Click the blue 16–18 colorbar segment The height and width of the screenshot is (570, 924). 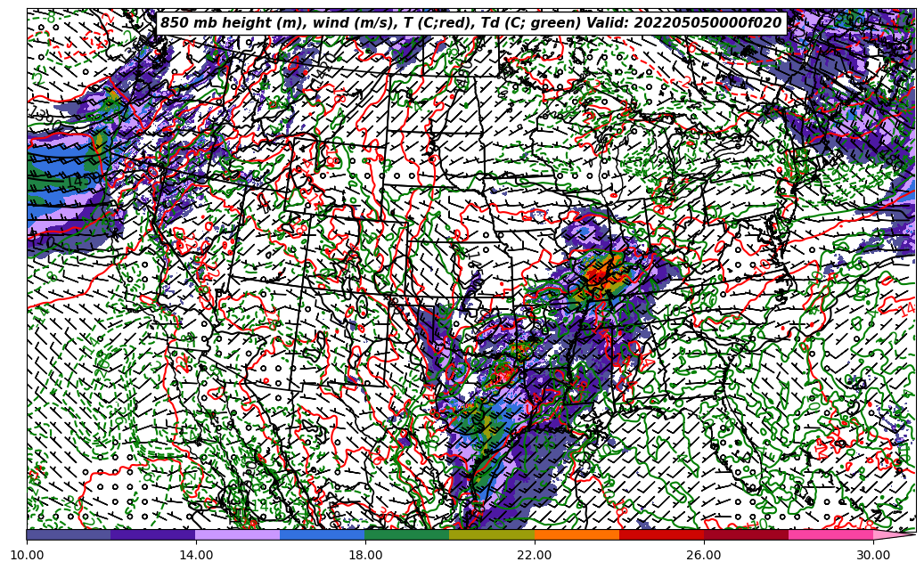pos(323,534)
